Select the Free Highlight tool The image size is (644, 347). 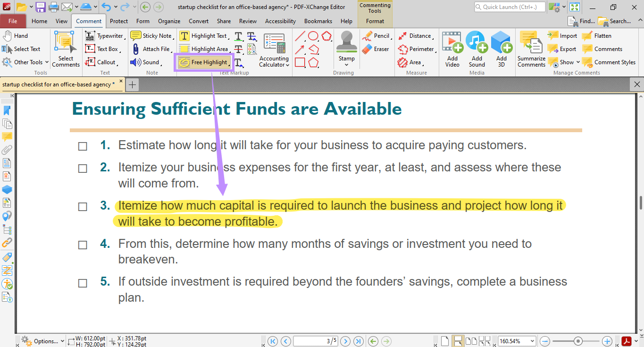(204, 62)
